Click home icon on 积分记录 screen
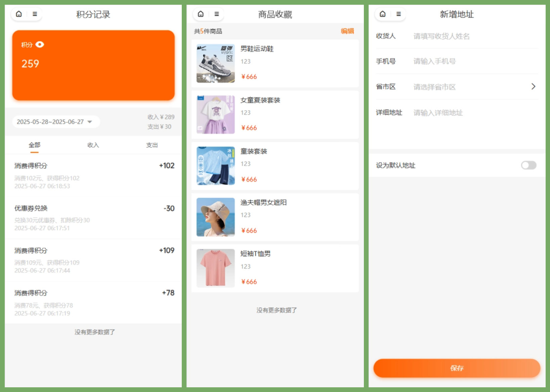550x392 pixels. (x=19, y=14)
